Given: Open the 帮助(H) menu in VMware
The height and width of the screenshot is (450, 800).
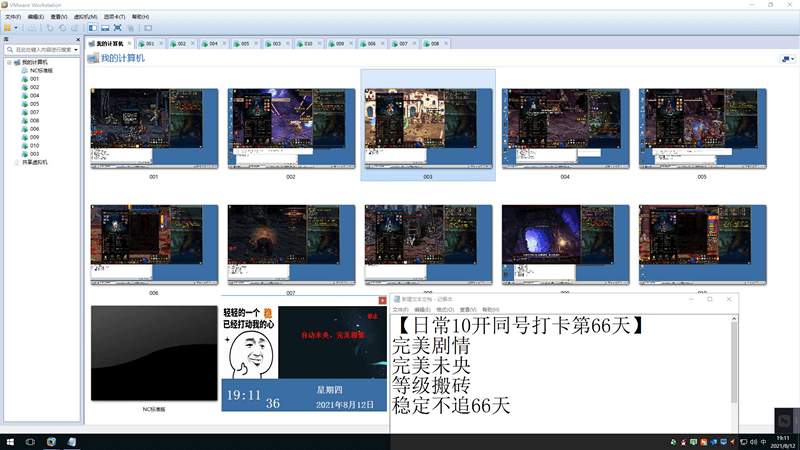Looking at the screenshot, I should tap(140, 17).
